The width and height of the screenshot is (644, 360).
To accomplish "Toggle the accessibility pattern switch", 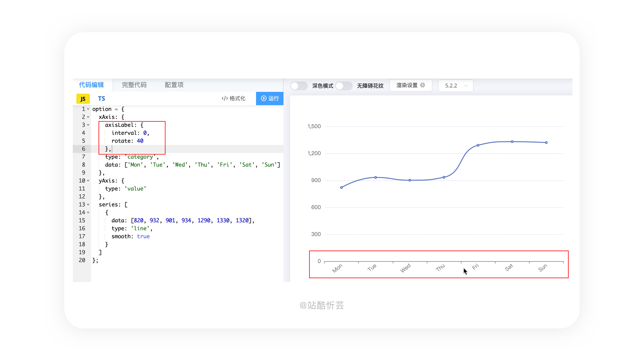I will tap(343, 86).
